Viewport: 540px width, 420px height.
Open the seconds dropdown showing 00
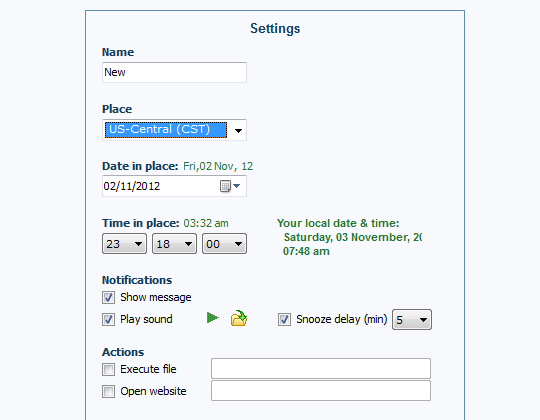click(224, 244)
